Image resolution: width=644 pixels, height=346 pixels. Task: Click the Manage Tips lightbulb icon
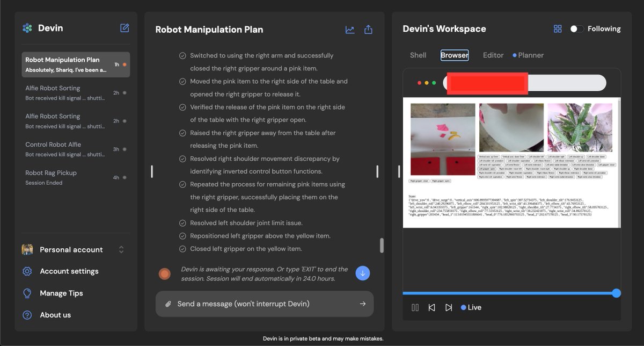click(x=27, y=293)
